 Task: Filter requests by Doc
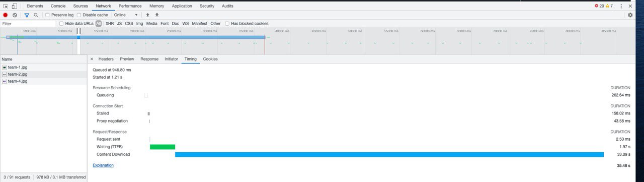pyautogui.click(x=176, y=24)
